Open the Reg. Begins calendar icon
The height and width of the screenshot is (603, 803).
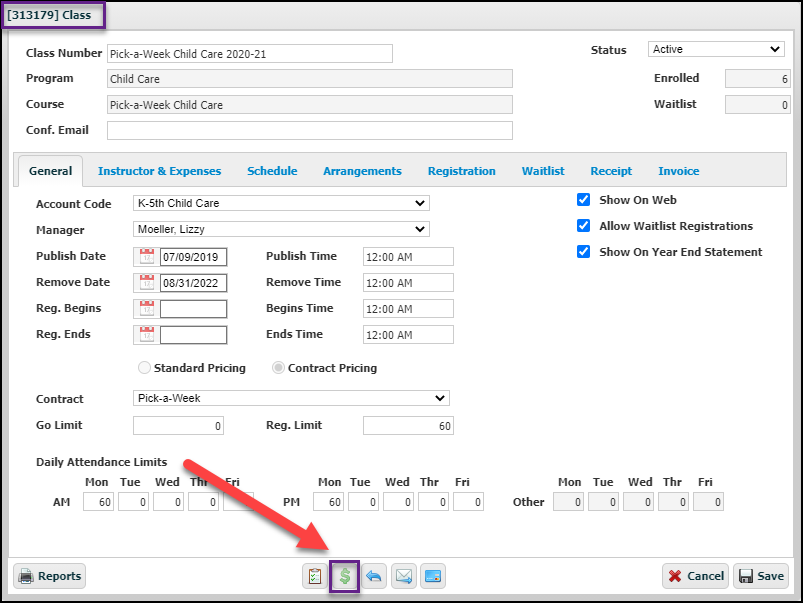click(x=146, y=309)
